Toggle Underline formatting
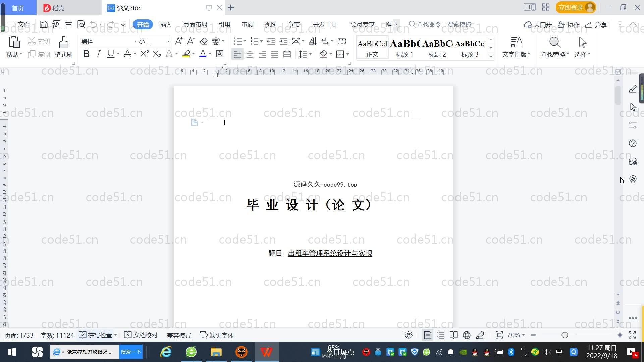 click(x=110, y=54)
